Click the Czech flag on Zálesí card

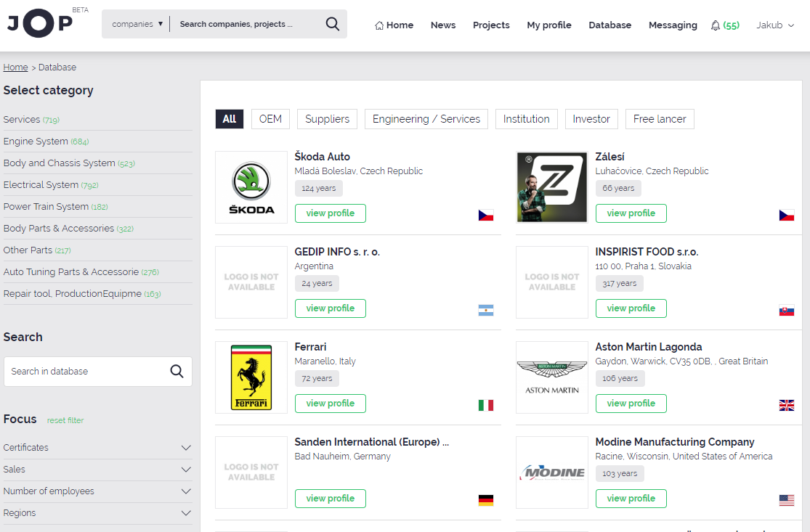coord(786,215)
